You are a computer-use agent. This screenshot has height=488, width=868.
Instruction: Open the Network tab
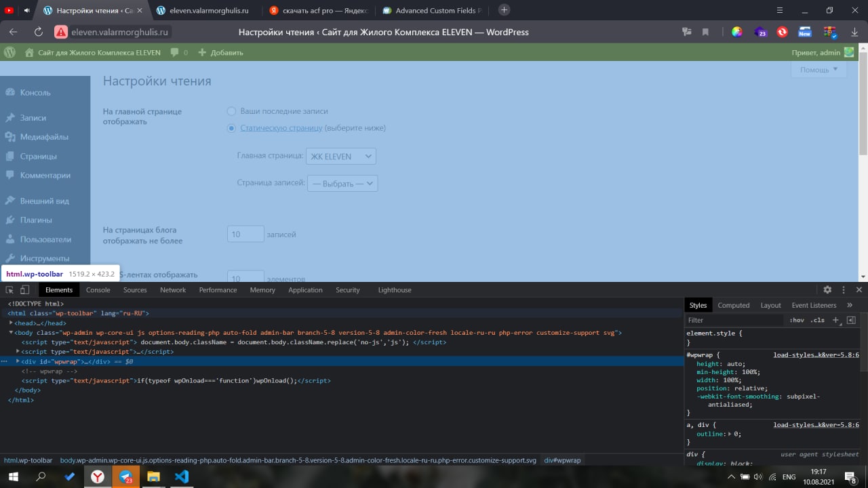click(x=173, y=290)
